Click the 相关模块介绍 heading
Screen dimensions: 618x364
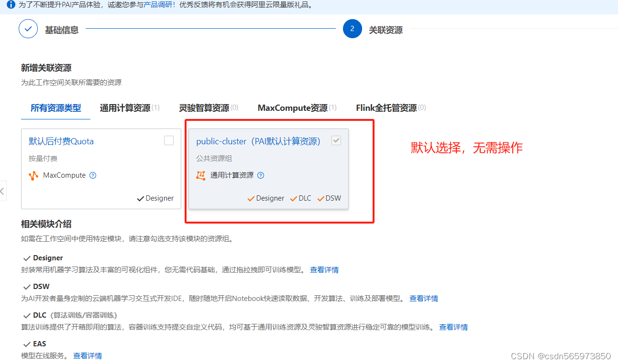(46, 224)
